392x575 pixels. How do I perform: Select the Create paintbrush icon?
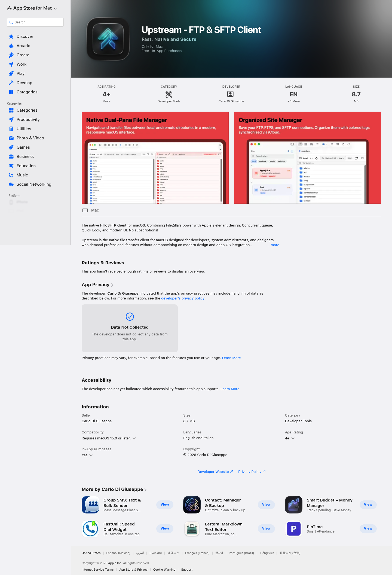point(11,55)
